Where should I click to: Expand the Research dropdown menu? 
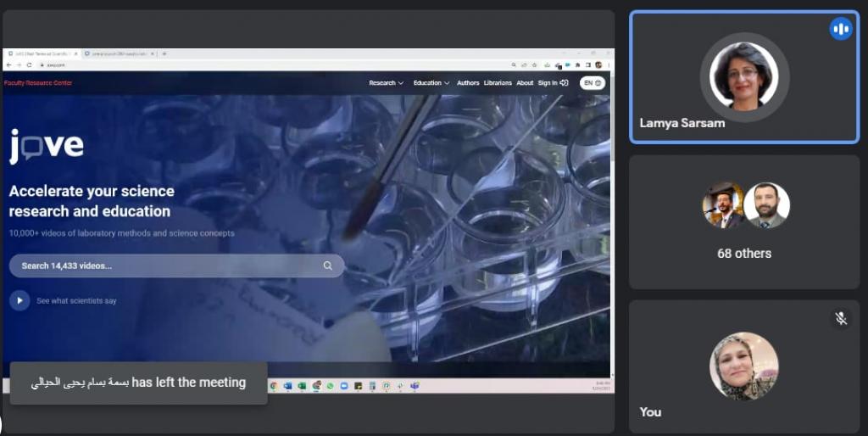(386, 83)
